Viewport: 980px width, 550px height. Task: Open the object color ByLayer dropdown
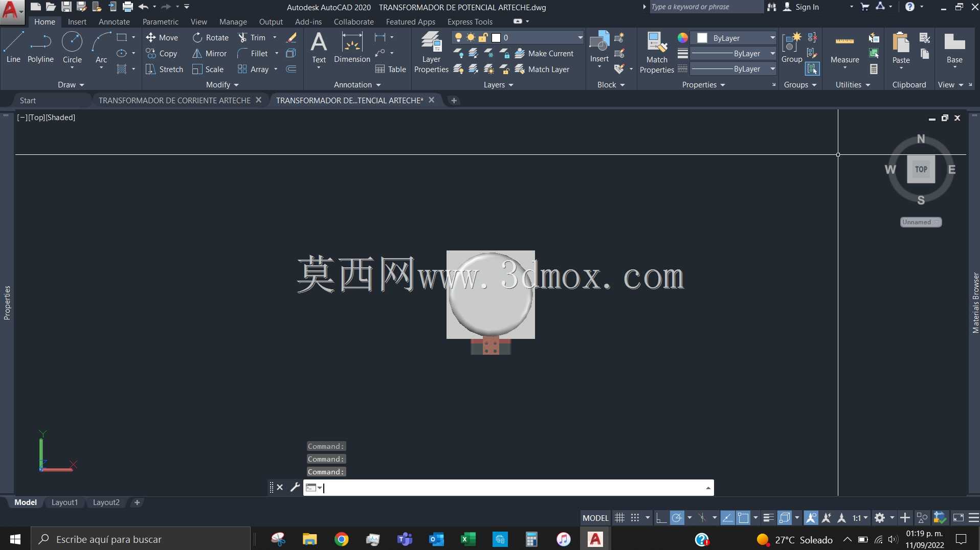click(733, 38)
